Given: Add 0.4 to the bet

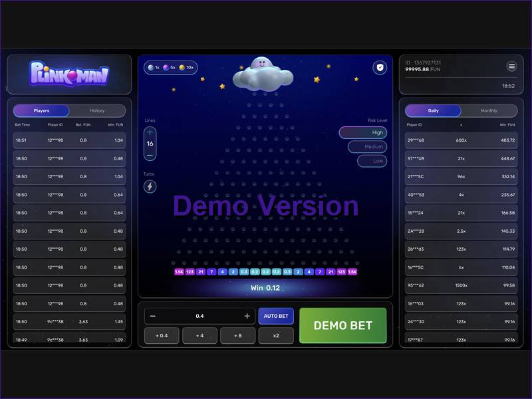Looking at the screenshot, I should (x=162, y=336).
